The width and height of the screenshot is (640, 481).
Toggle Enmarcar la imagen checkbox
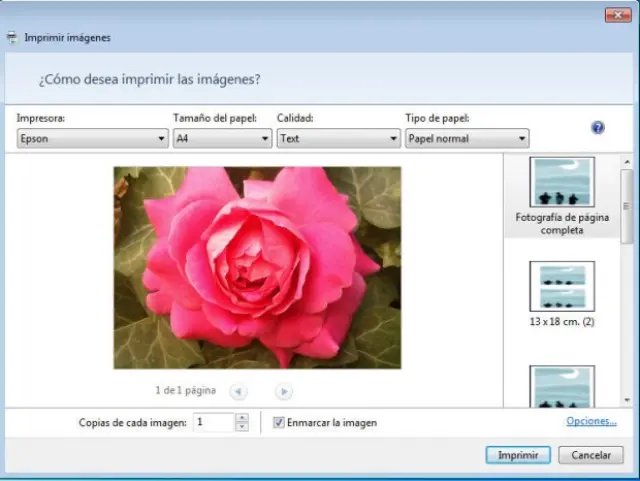279,423
